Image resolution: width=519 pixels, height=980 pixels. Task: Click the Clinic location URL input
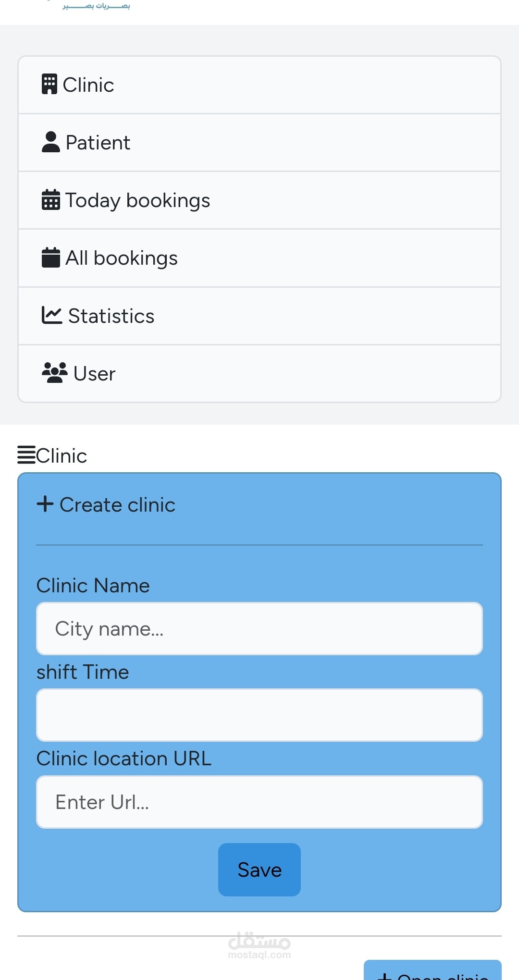(x=259, y=802)
